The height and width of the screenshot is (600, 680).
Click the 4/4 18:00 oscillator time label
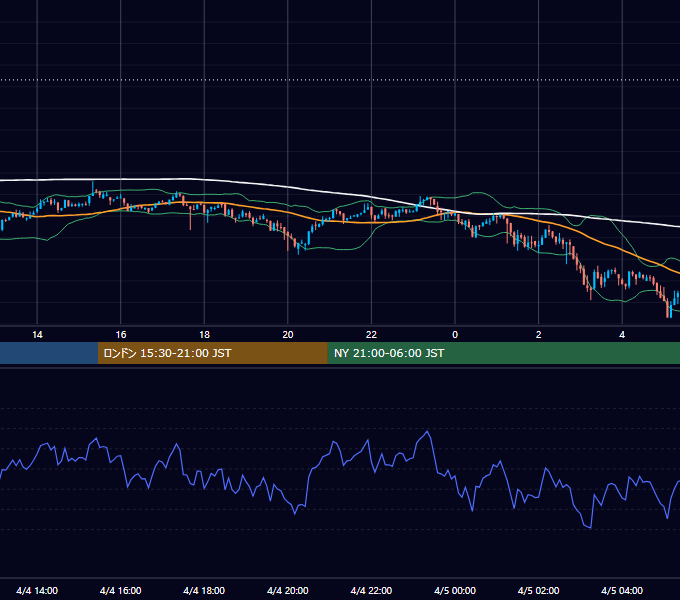pyautogui.click(x=204, y=590)
